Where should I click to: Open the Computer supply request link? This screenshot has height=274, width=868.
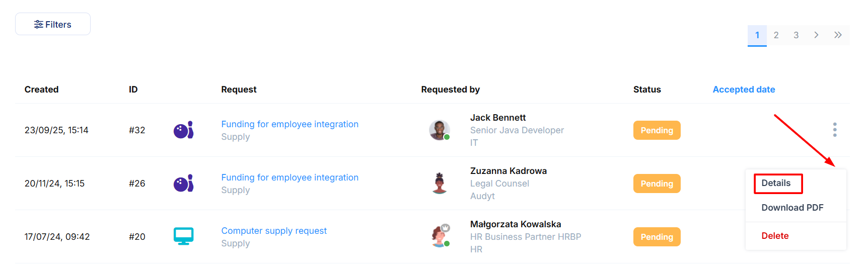pyautogui.click(x=274, y=231)
